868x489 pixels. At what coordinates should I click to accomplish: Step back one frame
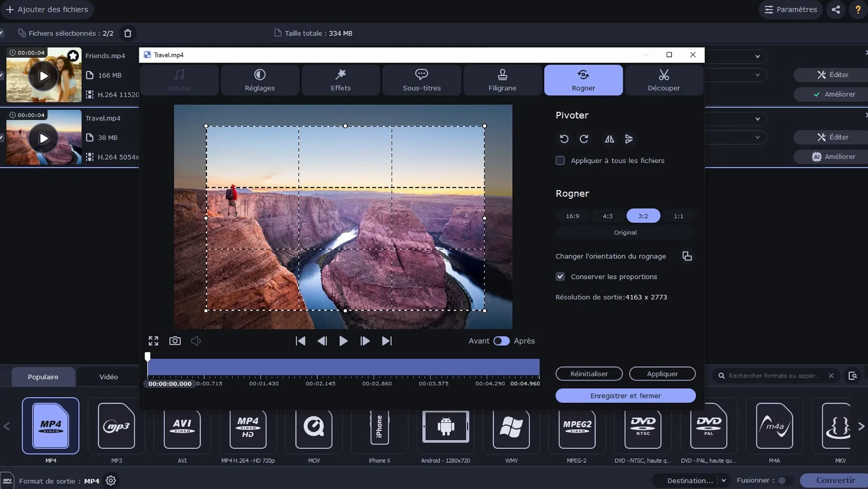click(322, 341)
